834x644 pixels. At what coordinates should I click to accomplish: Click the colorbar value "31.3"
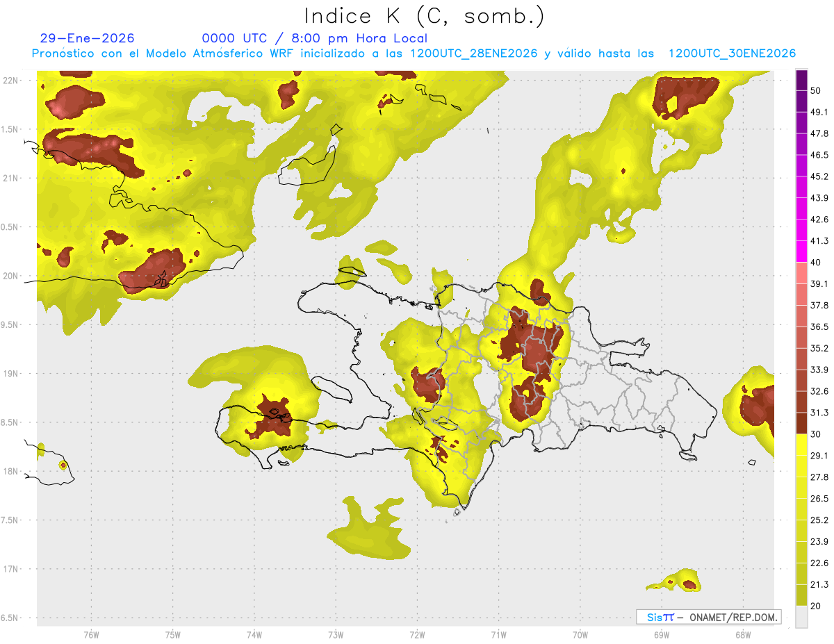(819, 413)
